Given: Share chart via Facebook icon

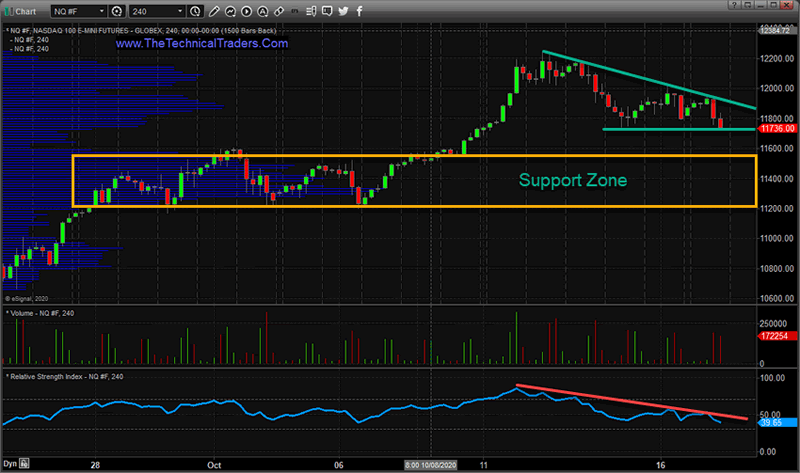Looking at the screenshot, I should pyautogui.click(x=359, y=11).
